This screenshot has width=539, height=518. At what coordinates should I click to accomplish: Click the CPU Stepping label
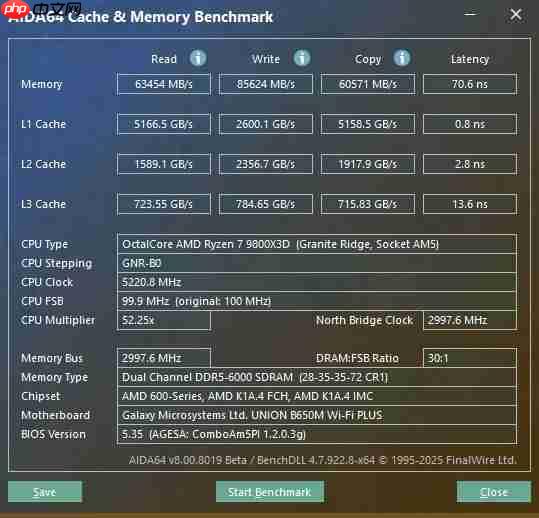[56, 264]
